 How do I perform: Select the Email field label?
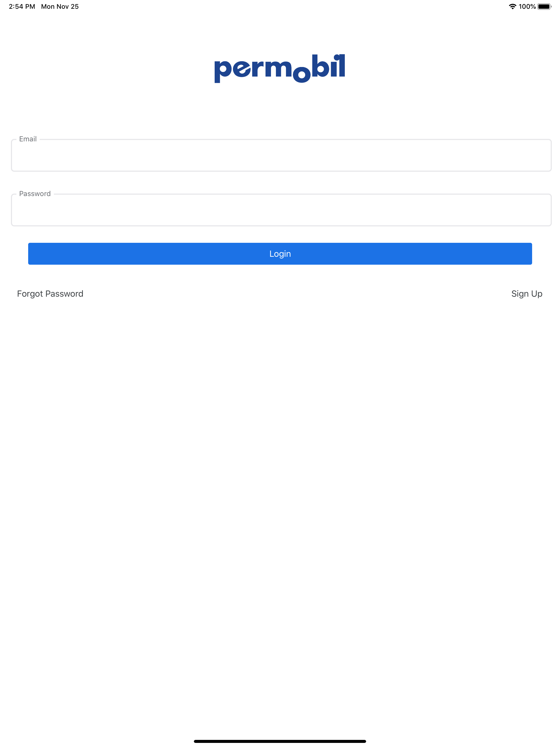point(28,139)
